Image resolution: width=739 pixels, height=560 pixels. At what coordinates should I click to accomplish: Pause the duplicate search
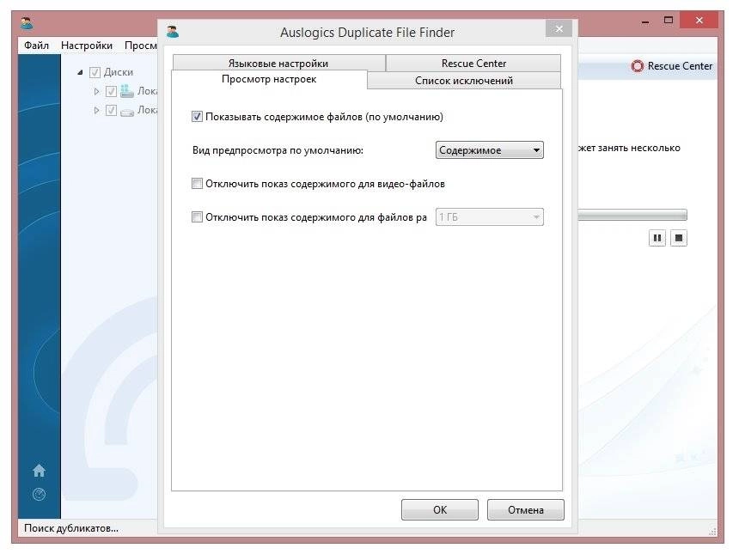(657, 238)
